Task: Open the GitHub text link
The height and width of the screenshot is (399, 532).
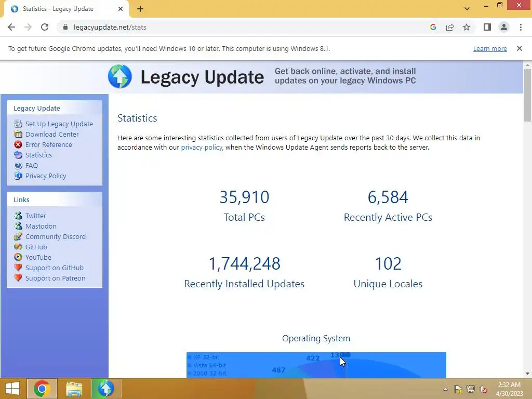Action: coord(36,247)
